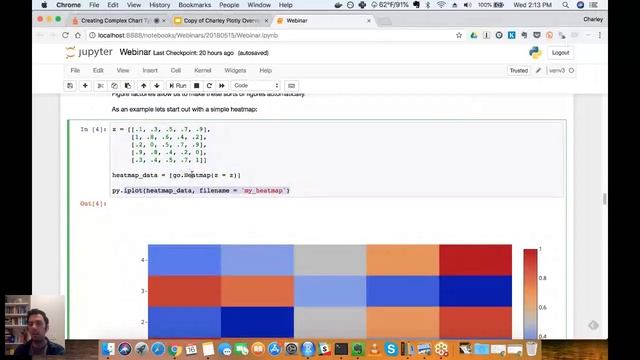Open Safari from the Dock

[x=158, y=349]
